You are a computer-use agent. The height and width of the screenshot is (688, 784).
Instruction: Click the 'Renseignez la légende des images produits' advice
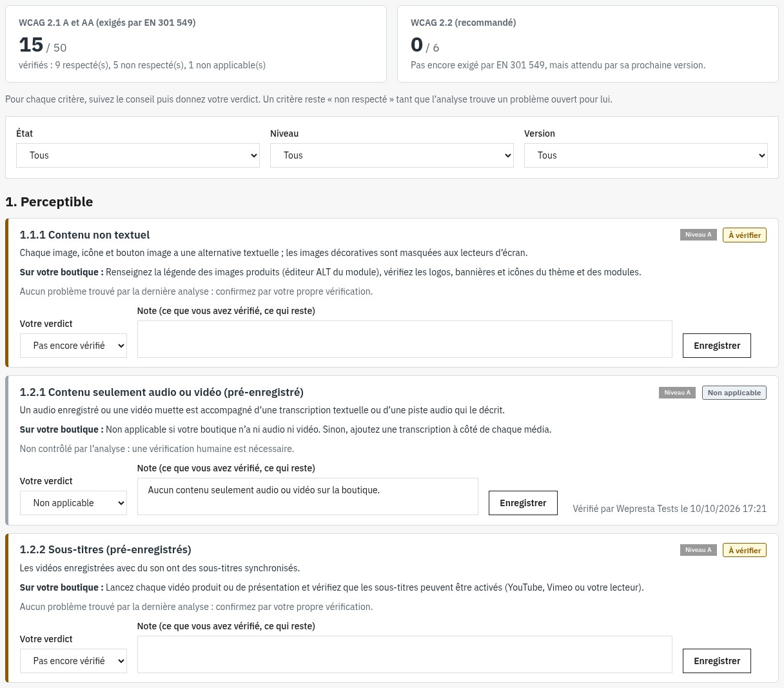[373, 272]
